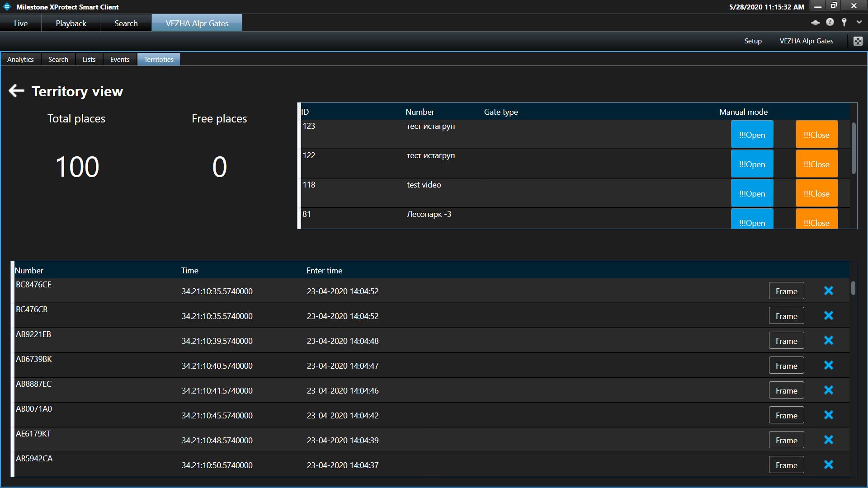Open the main Search tab

[126, 23]
